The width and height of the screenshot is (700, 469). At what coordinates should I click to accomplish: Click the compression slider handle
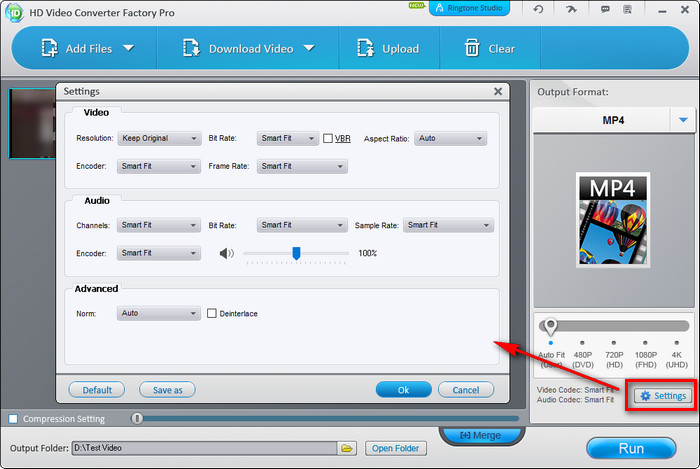click(137, 419)
